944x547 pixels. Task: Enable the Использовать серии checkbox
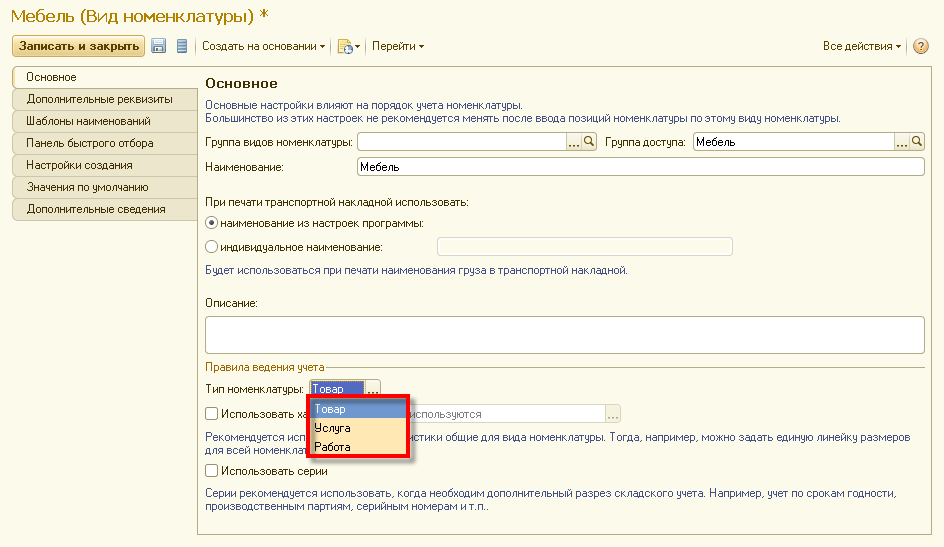coord(211,471)
